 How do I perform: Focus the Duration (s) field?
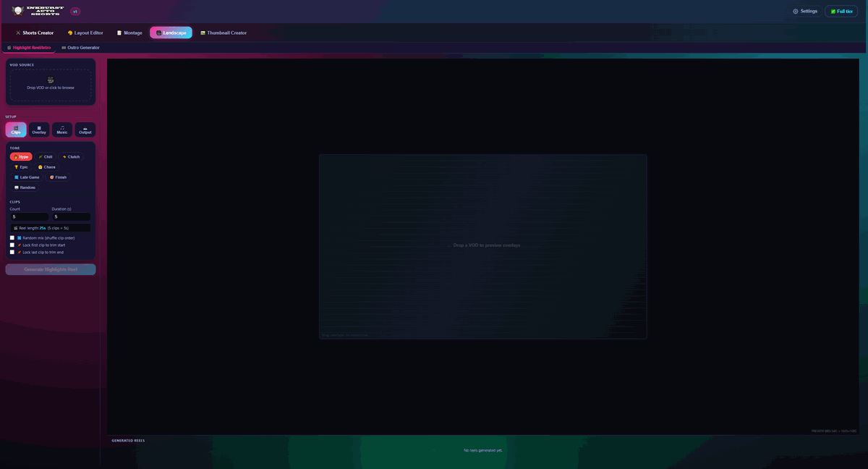tap(72, 216)
